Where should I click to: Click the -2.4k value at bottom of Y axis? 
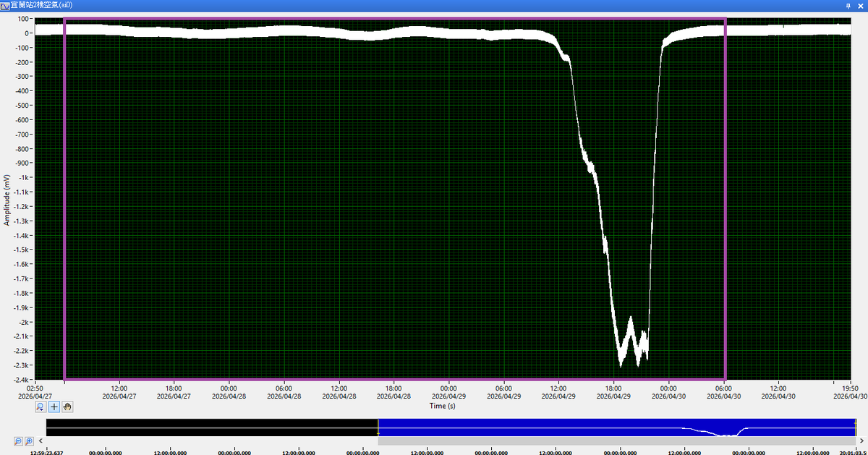[21, 380]
